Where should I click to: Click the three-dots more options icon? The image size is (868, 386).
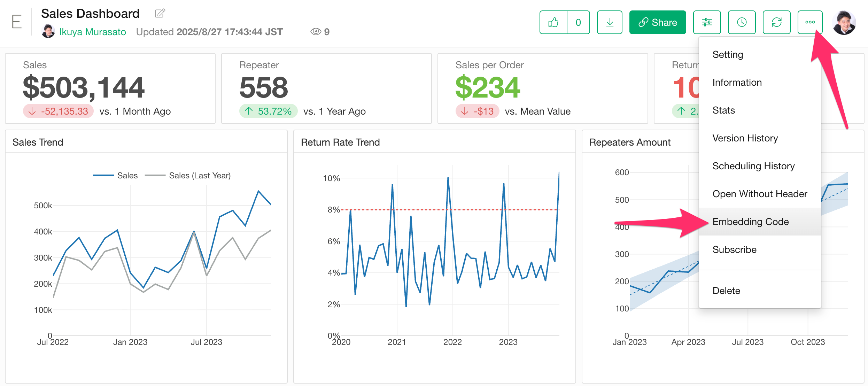810,23
